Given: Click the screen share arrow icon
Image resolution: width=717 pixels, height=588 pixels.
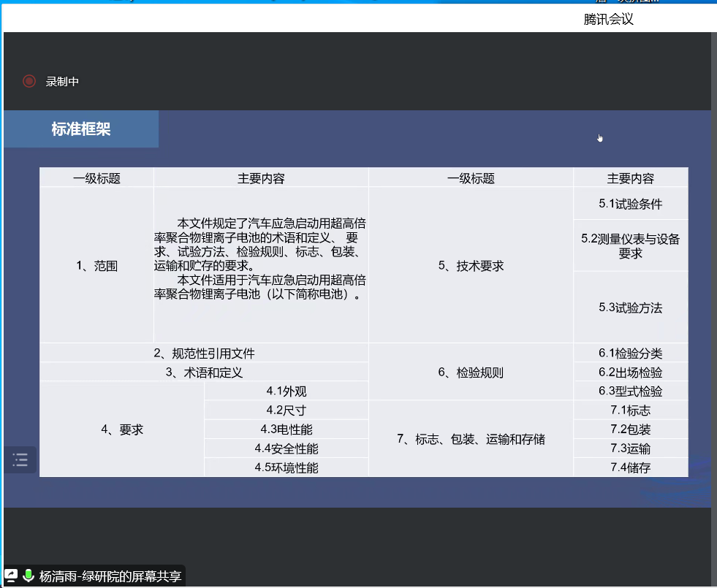Looking at the screenshot, I should click(12, 576).
